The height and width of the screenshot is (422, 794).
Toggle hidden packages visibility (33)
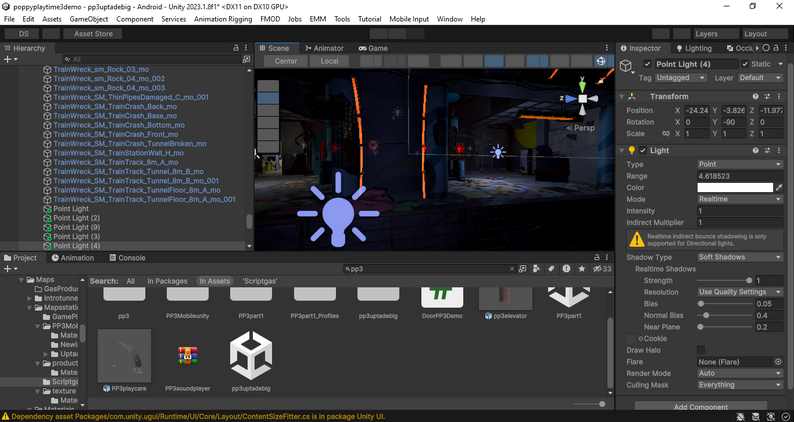(602, 269)
